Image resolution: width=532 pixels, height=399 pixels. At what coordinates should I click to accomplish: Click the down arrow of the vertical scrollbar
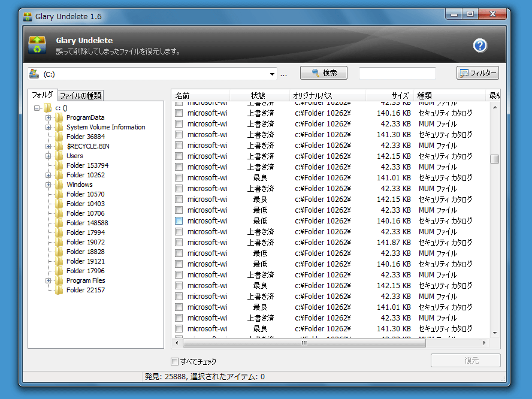[495, 333]
